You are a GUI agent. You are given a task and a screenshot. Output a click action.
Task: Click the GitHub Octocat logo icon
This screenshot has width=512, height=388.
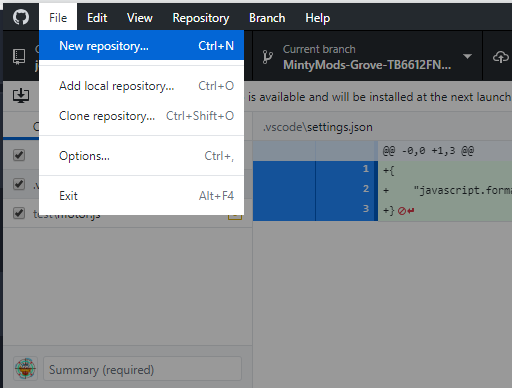click(21, 17)
